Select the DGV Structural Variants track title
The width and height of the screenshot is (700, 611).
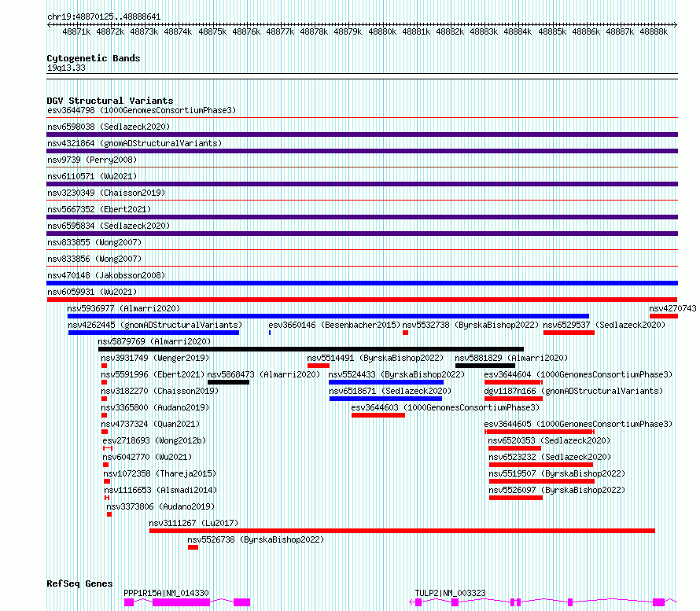(x=110, y=101)
